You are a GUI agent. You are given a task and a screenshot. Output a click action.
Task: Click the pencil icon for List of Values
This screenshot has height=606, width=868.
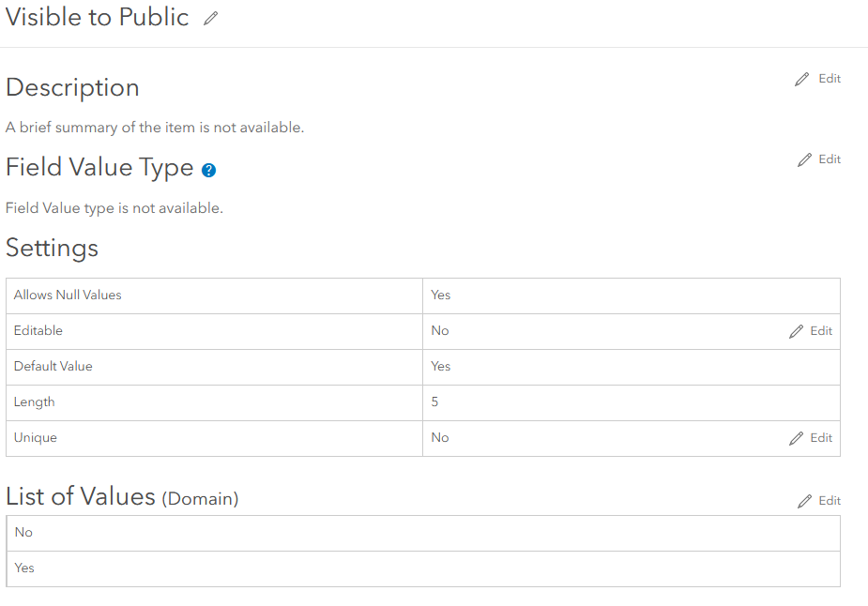click(x=804, y=501)
